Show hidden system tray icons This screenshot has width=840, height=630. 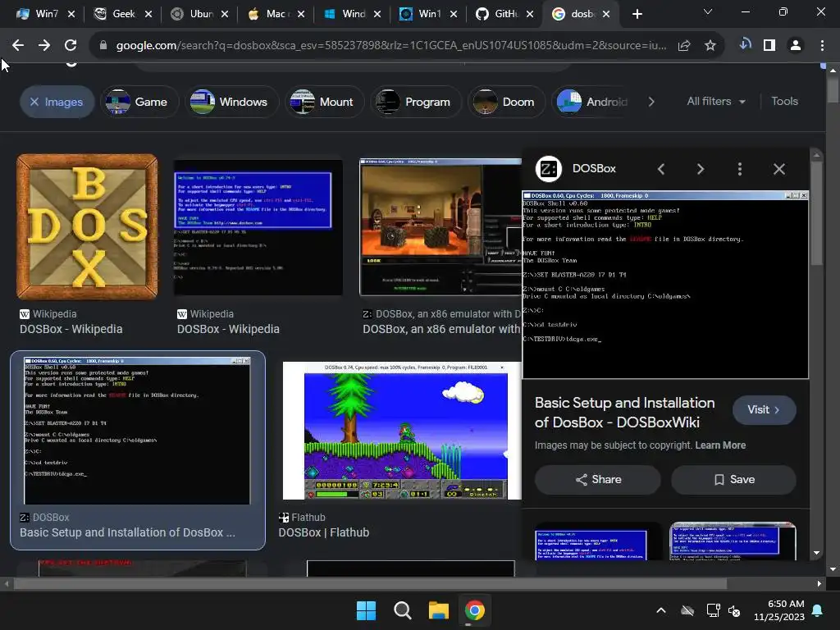pos(661,610)
